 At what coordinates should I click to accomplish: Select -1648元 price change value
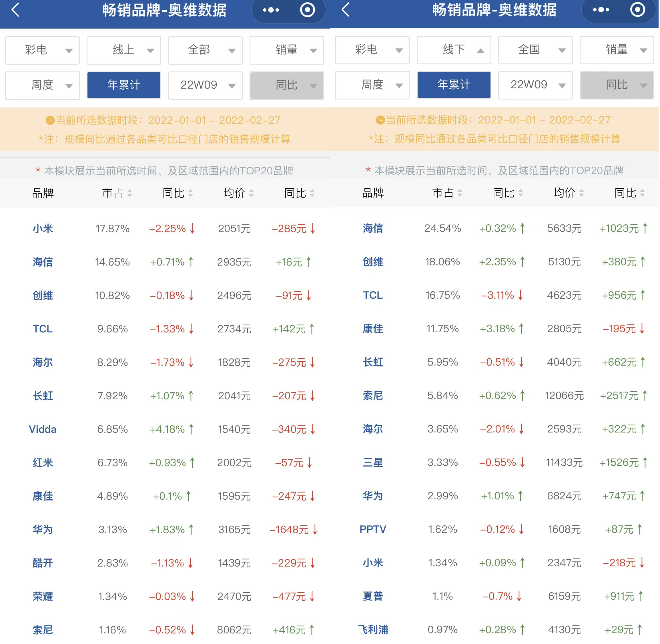click(x=290, y=530)
